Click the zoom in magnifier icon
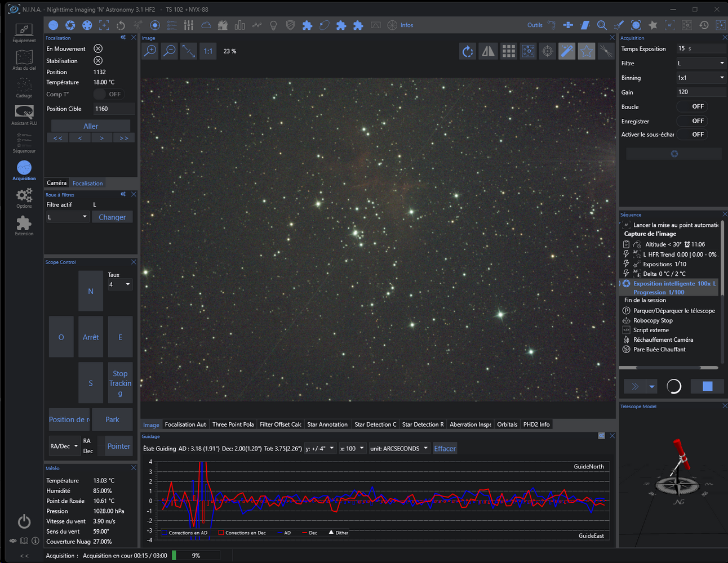The height and width of the screenshot is (563, 728). tap(150, 51)
